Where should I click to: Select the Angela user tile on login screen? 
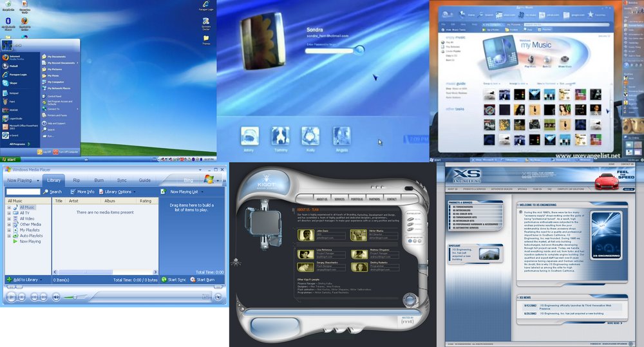342,136
